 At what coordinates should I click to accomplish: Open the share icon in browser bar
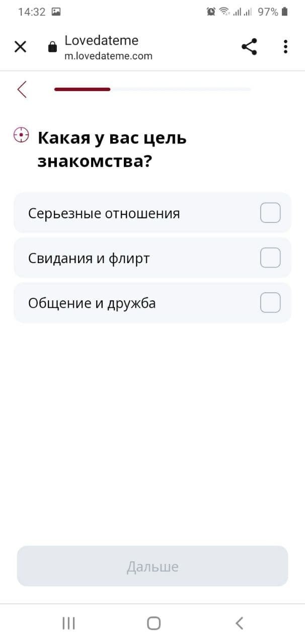pos(249,47)
